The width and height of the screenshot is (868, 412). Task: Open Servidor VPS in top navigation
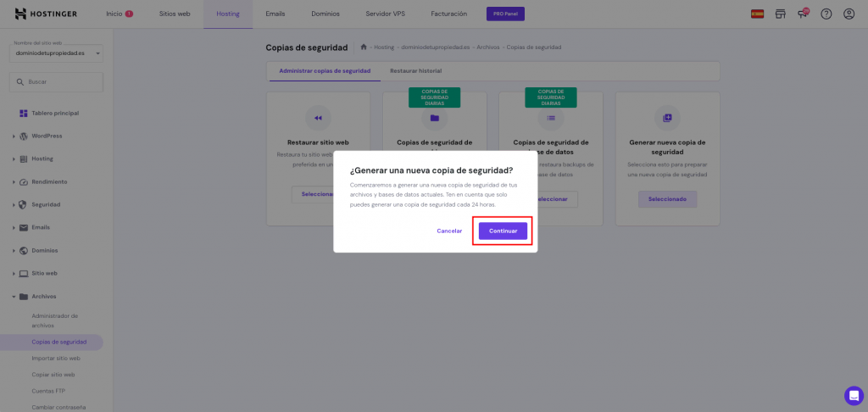coord(386,14)
